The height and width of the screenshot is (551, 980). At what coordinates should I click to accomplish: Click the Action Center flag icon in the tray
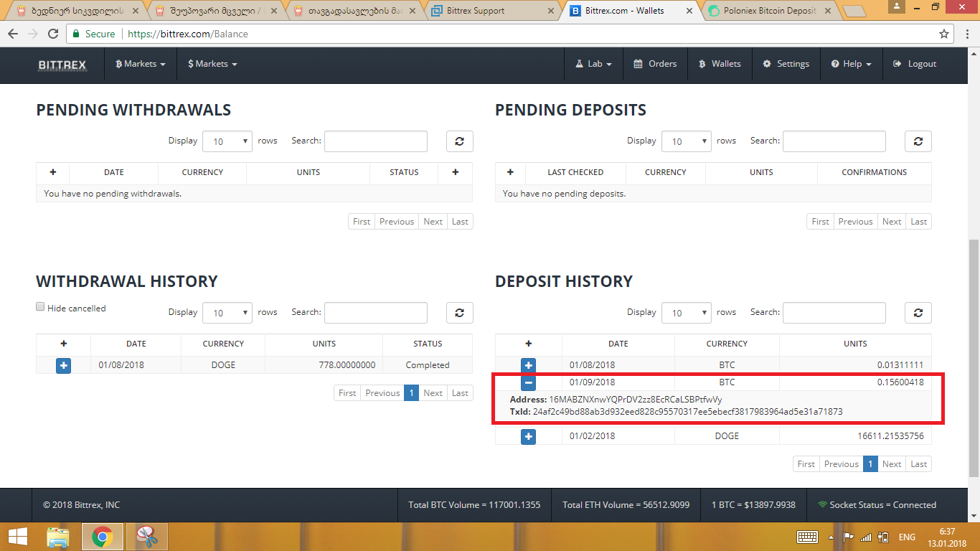coord(848,537)
